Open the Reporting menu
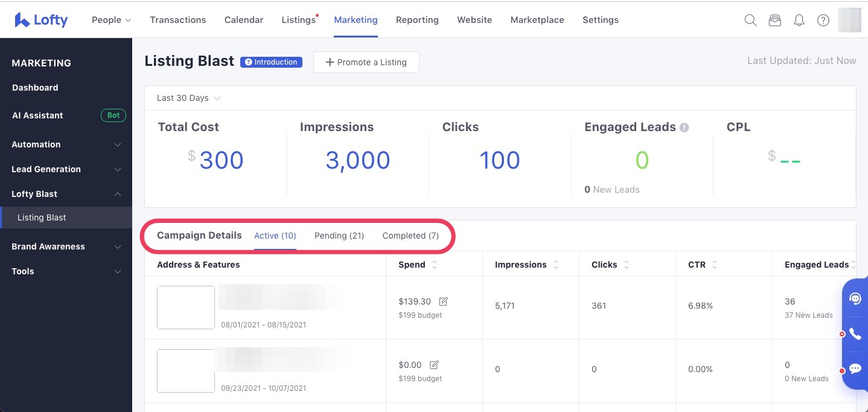Screen dimensions: 868x412 (417, 20)
